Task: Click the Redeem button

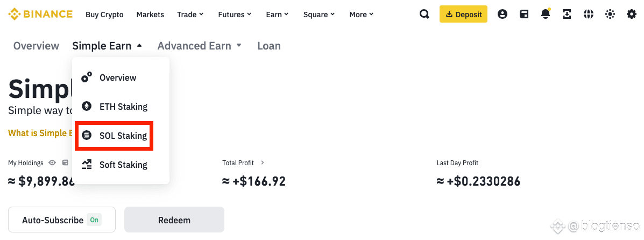Action: (174, 220)
